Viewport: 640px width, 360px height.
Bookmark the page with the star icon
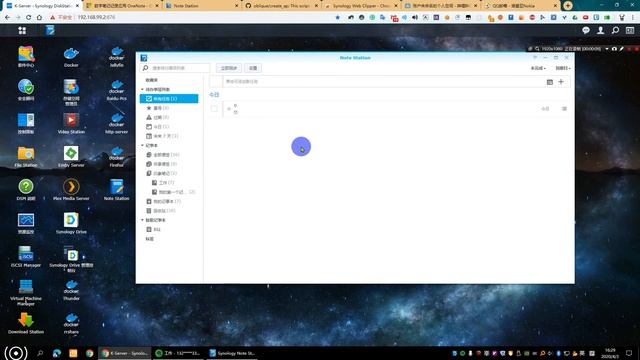(x=337, y=18)
